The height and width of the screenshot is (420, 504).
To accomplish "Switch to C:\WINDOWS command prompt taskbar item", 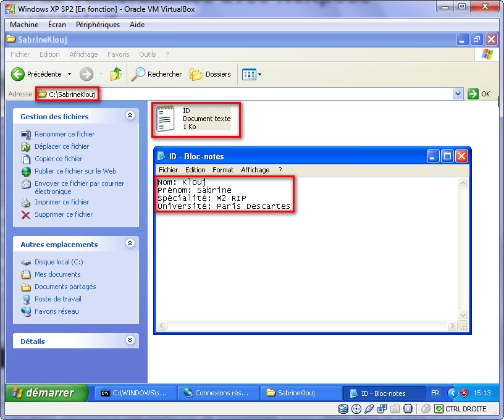I will pos(136,393).
